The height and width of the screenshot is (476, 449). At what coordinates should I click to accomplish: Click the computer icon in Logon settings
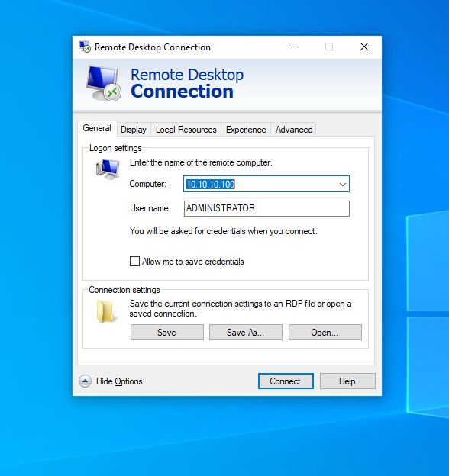(x=108, y=169)
